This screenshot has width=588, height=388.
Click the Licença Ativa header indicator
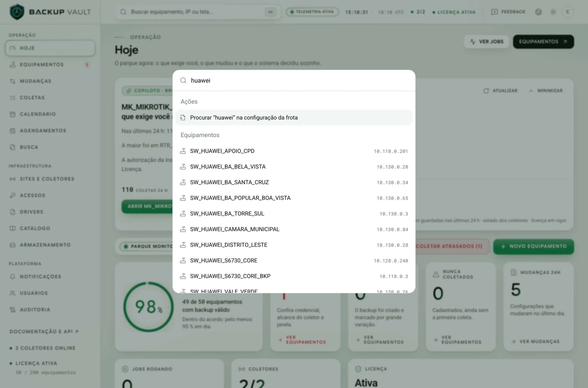454,12
